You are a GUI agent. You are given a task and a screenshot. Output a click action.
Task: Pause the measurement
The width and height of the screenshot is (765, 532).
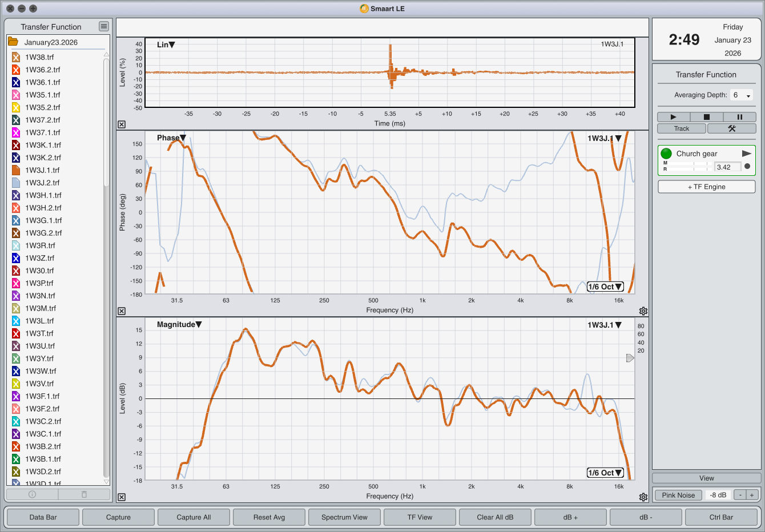(x=739, y=117)
